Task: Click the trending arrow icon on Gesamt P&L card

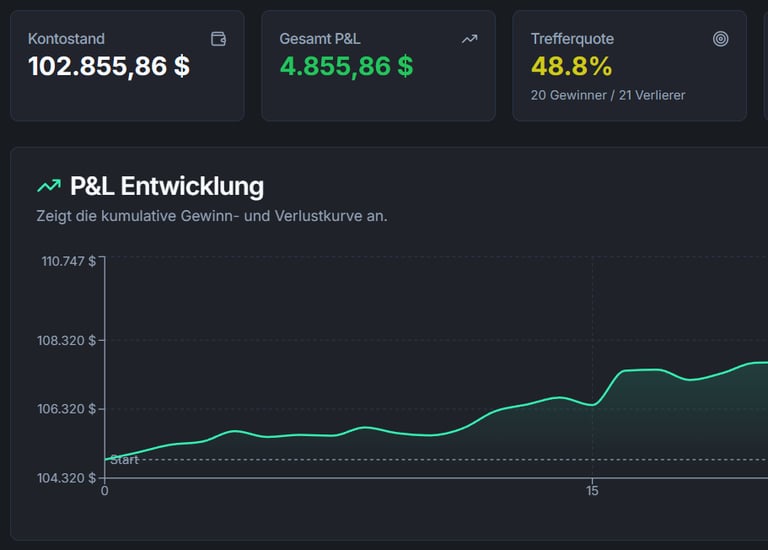Action: 470,39
